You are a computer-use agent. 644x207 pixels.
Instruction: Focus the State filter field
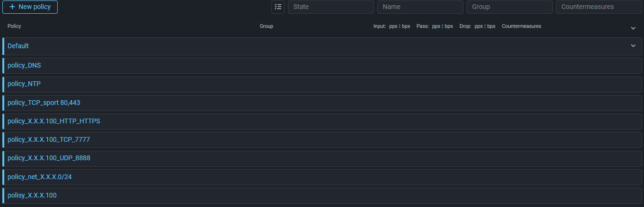click(331, 7)
